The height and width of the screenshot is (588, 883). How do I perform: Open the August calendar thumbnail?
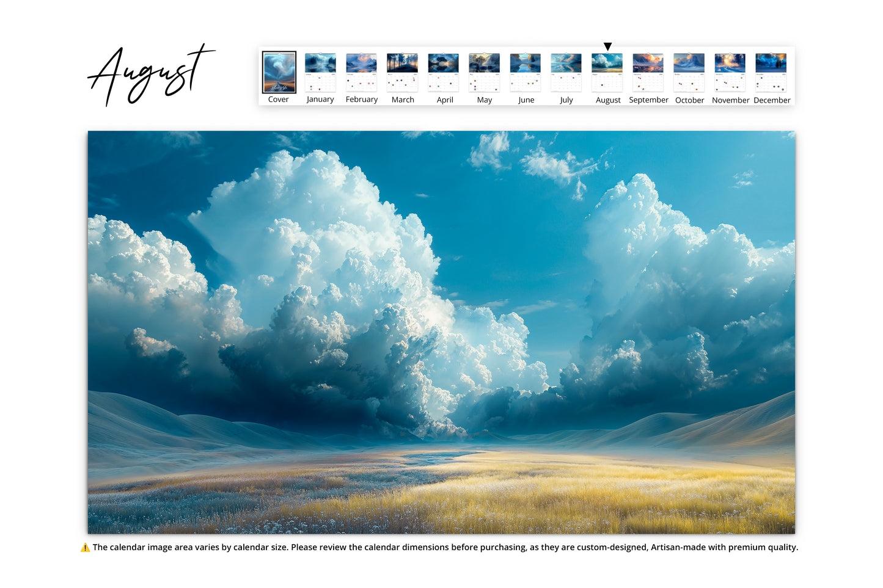(x=607, y=73)
